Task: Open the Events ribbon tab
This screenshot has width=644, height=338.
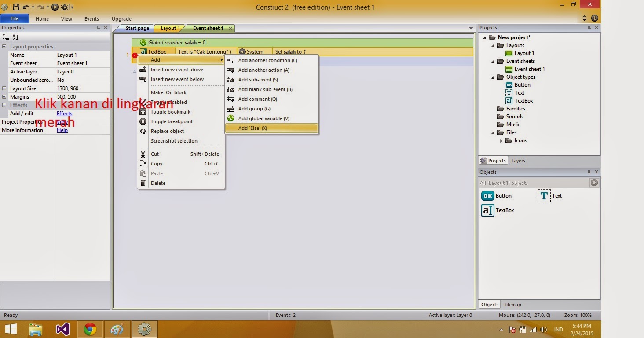Action: click(x=91, y=19)
